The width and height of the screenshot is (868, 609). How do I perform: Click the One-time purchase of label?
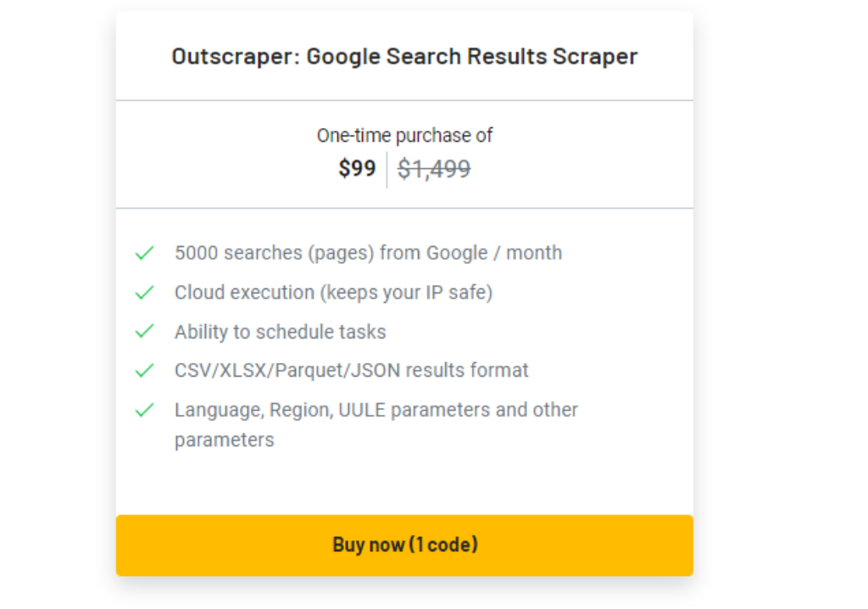[404, 136]
